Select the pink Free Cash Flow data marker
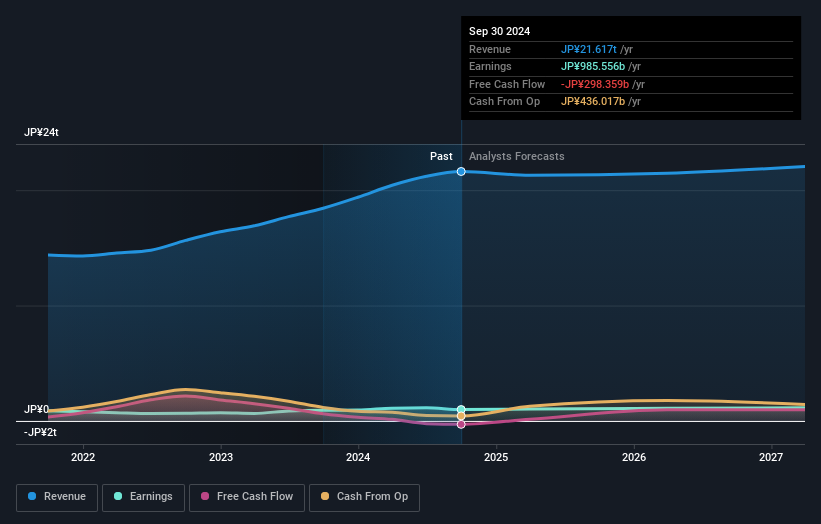The width and height of the screenshot is (821, 524). click(x=461, y=425)
